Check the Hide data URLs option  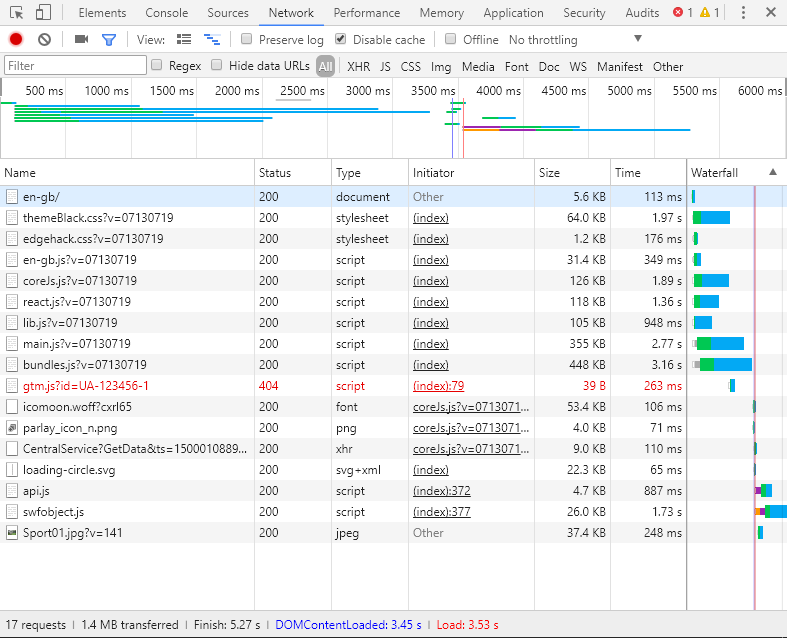(217, 66)
